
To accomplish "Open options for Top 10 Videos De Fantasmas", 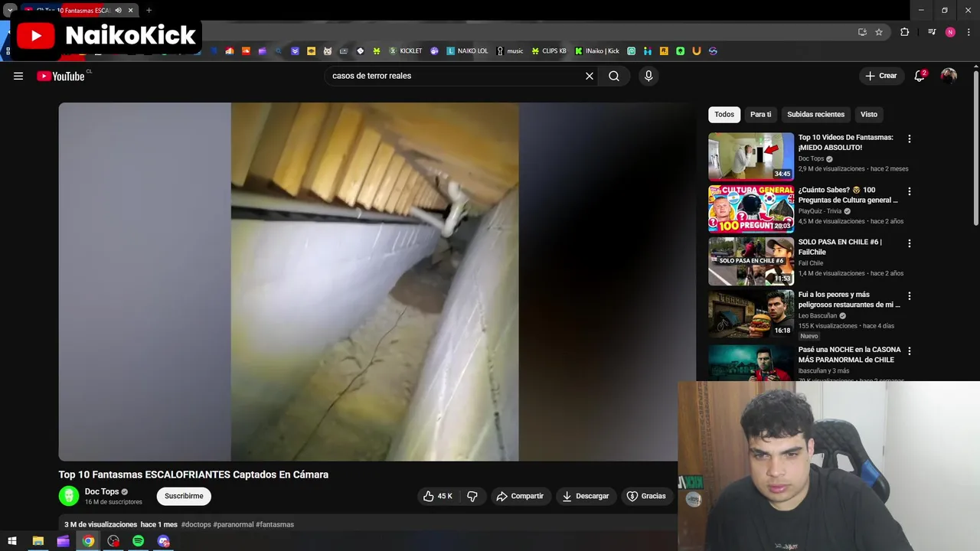I will [x=910, y=139].
